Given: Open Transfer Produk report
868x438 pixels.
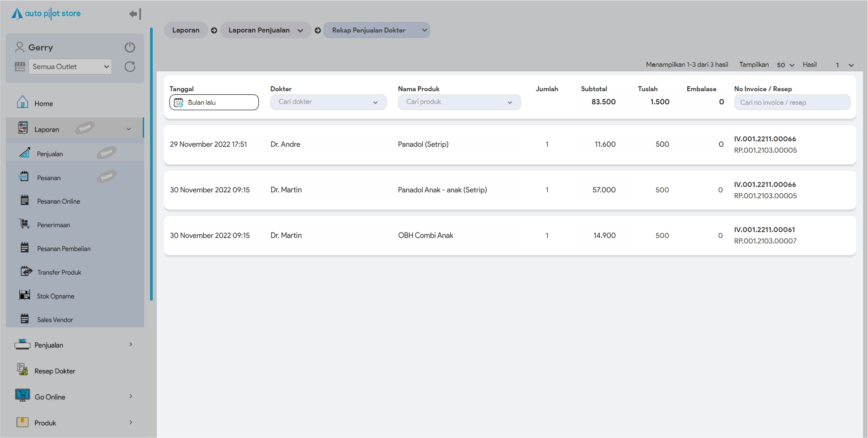Looking at the screenshot, I should point(59,272).
